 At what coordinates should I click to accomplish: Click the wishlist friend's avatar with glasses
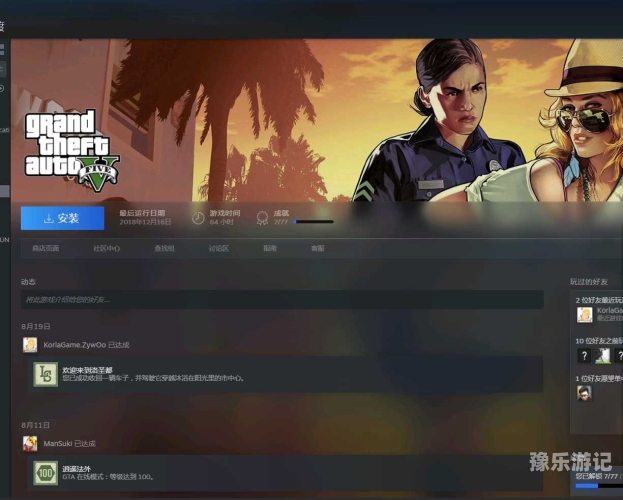584,393
